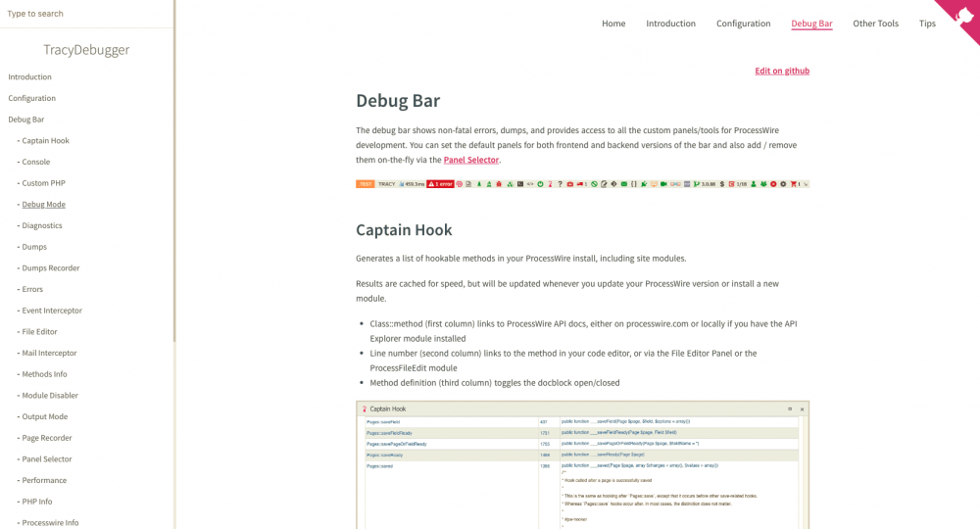980x529 pixels.
Task: Select File Editor in the sidebar
Action: (x=39, y=332)
